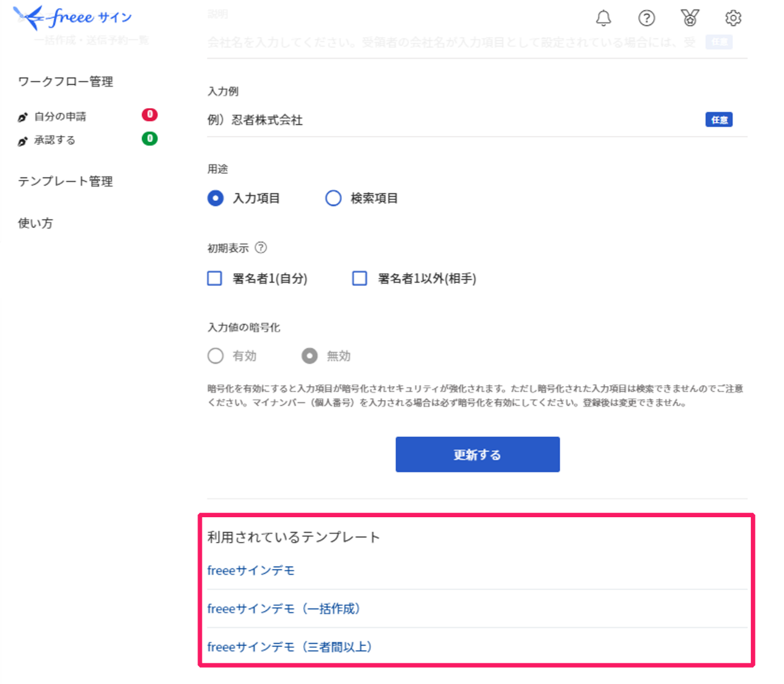
Task: Click the 入力値の暗号化 label
Action: (243, 327)
